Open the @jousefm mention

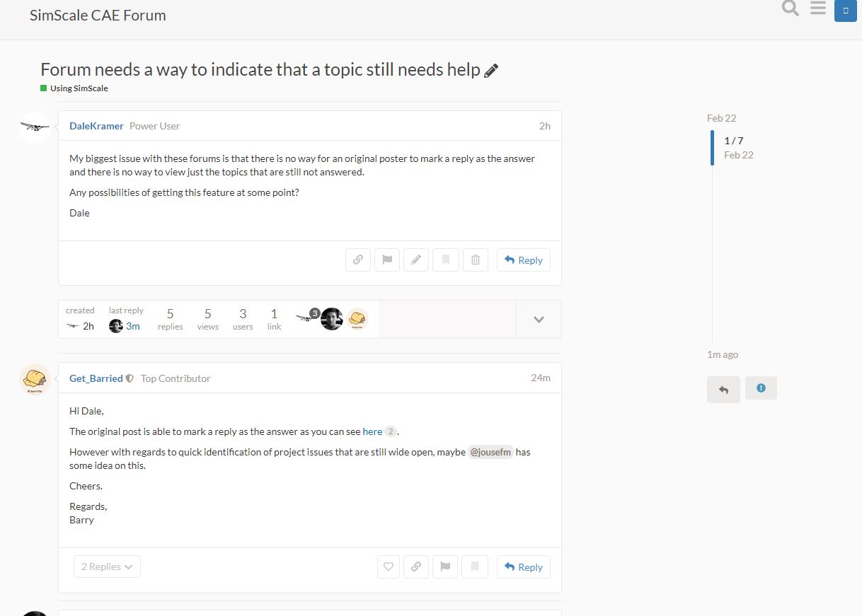[490, 452]
